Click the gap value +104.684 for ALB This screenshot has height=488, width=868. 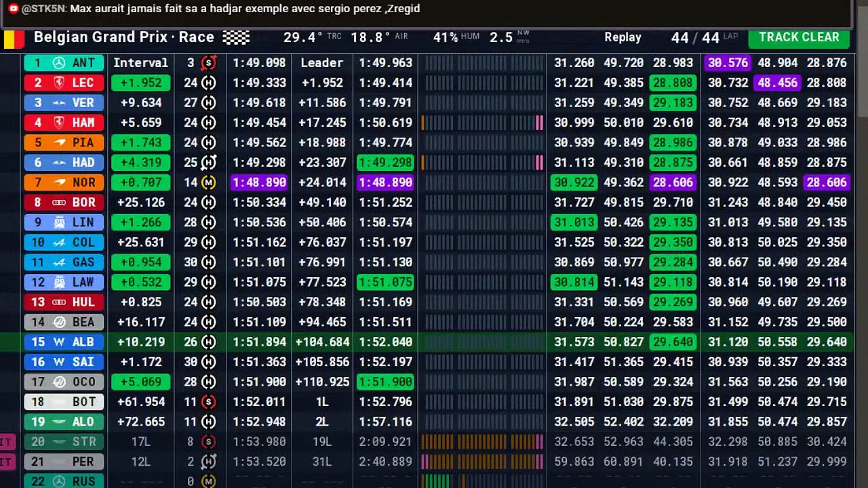pyautogui.click(x=322, y=342)
